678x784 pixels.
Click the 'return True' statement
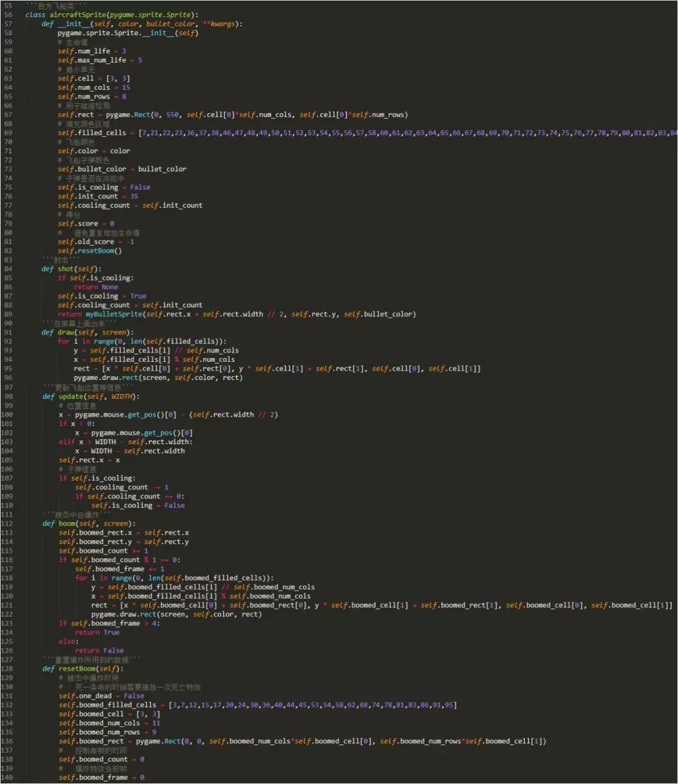coord(97,633)
